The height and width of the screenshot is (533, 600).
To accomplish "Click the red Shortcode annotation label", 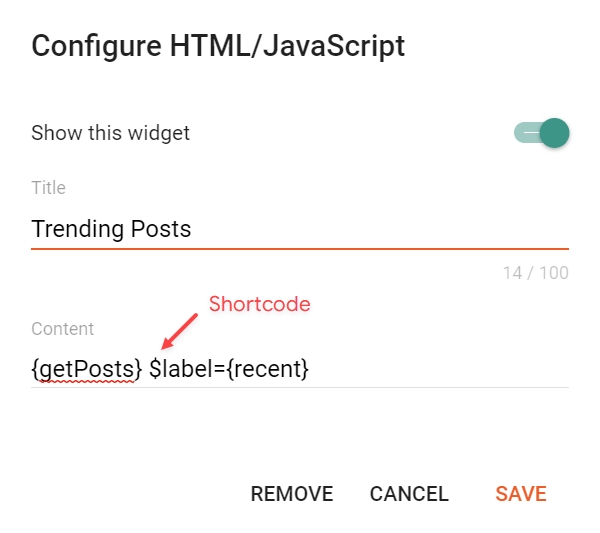I will tap(259, 304).
